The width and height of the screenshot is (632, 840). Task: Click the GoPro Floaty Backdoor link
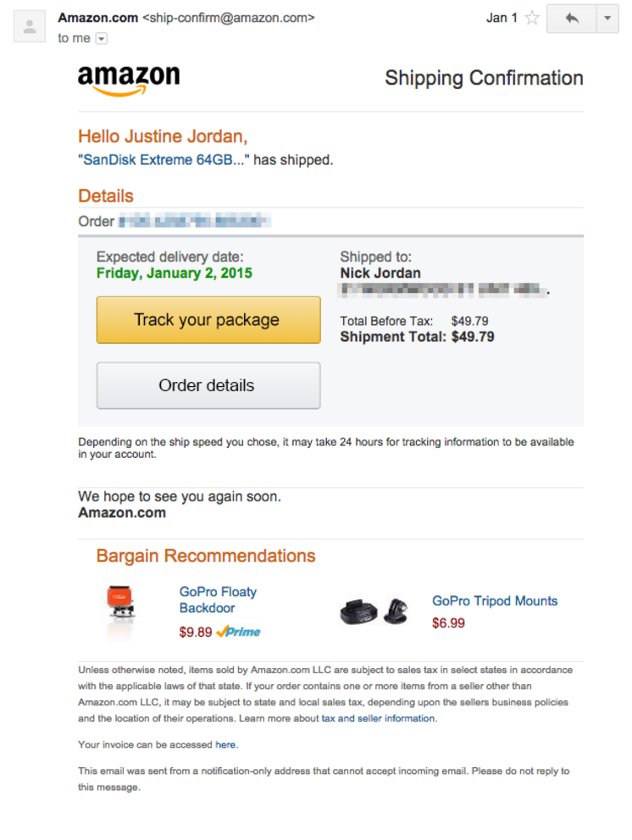click(x=217, y=600)
